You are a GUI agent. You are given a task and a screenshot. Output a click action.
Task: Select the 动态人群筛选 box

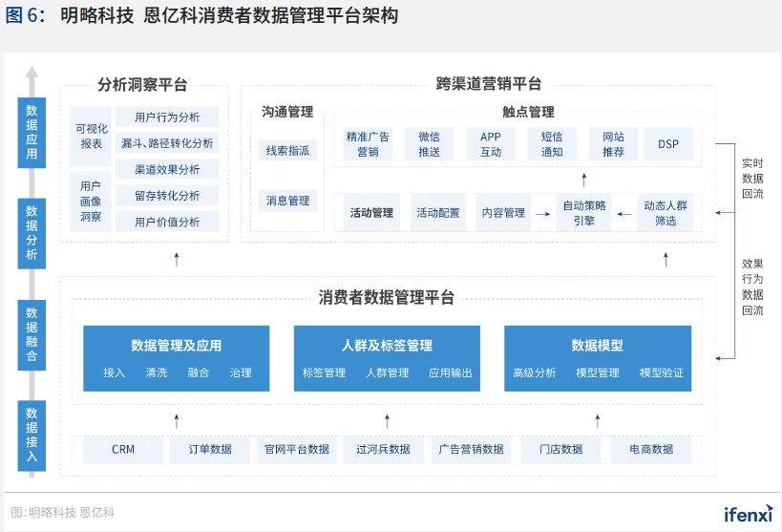666,212
